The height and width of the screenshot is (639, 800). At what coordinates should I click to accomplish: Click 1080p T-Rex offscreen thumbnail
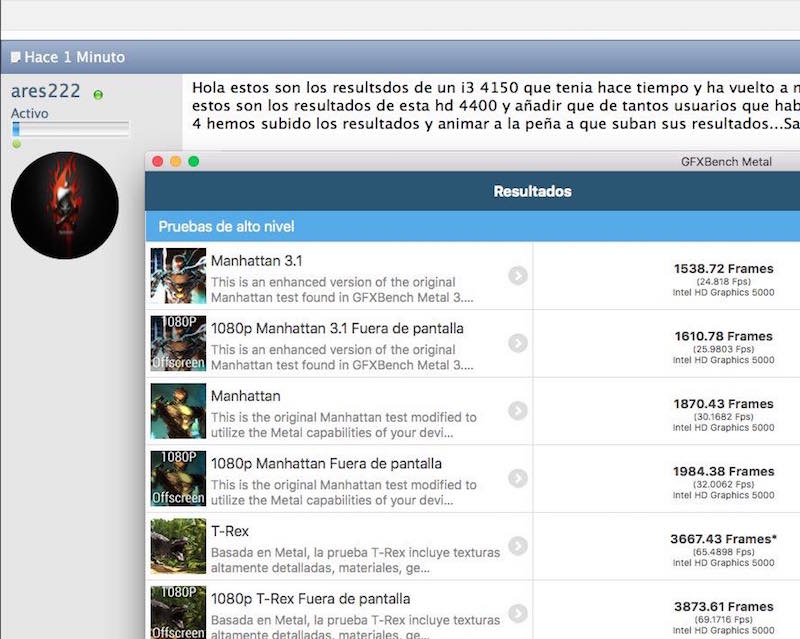[x=179, y=612]
